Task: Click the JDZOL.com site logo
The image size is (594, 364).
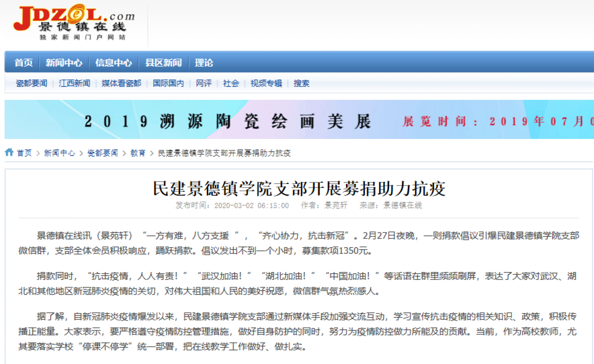Action: pos(74,23)
